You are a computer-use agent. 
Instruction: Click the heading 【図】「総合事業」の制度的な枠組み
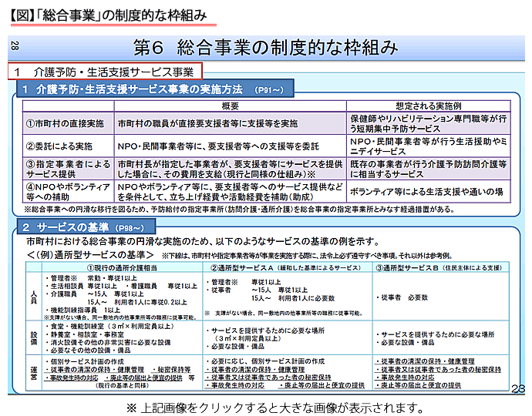[109, 15]
